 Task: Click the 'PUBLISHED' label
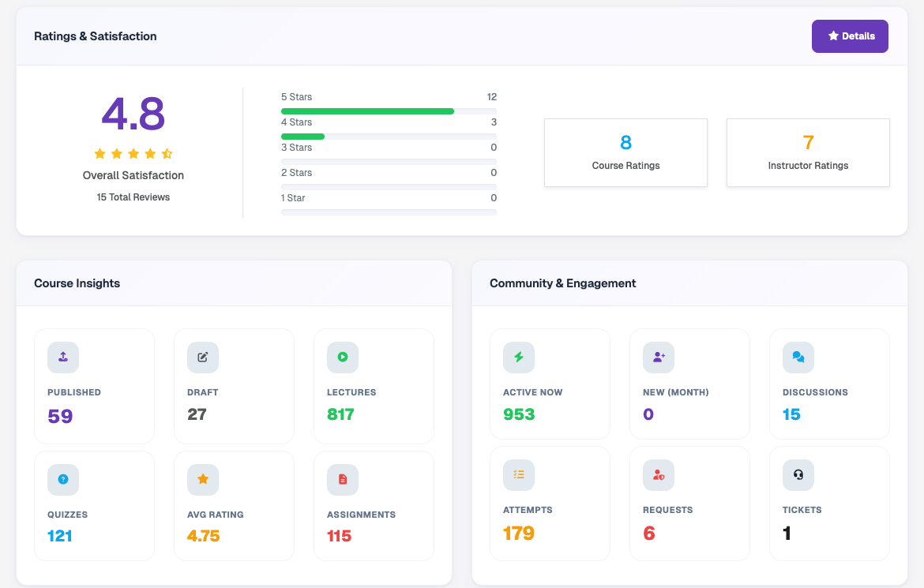point(74,392)
